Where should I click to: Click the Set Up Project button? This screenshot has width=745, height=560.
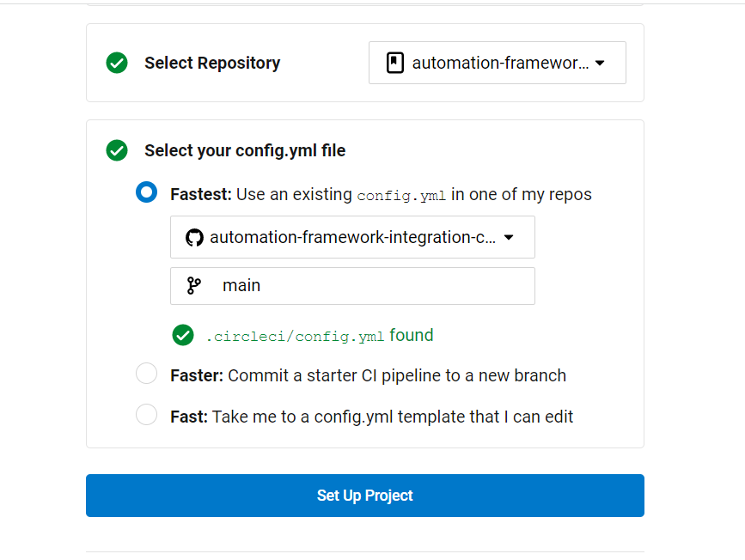coord(365,496)
